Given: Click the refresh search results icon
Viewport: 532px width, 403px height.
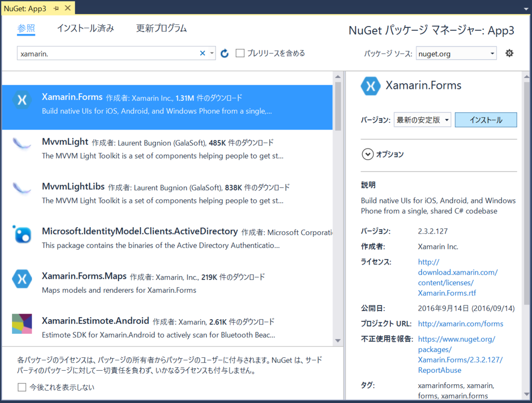Looking at the screenshot, I should point(224,54).
